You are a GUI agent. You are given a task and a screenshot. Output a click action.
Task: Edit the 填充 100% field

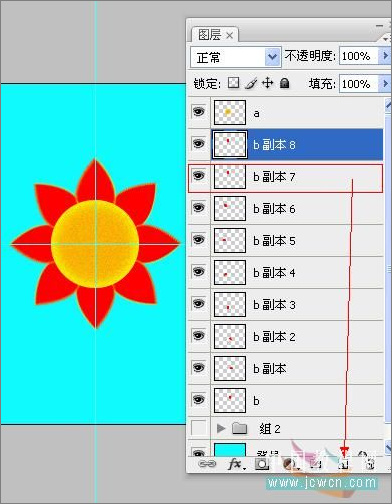(x=358, y=84)
